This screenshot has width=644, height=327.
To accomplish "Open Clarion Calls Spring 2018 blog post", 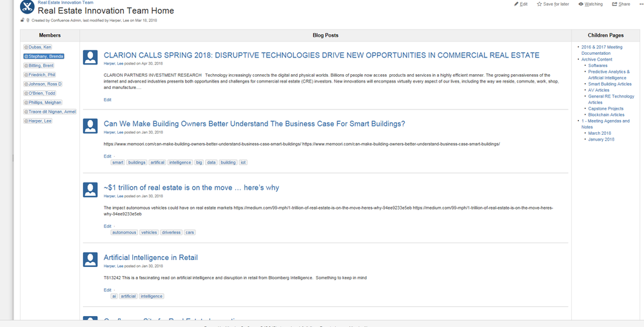I will (321, 55).
